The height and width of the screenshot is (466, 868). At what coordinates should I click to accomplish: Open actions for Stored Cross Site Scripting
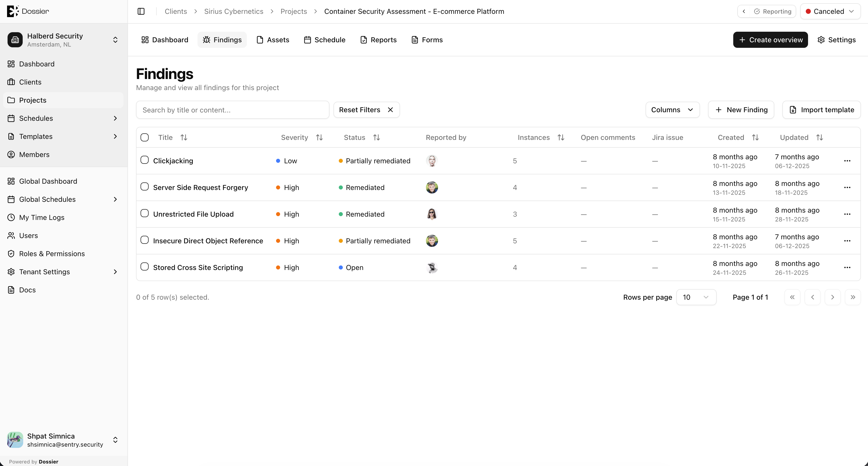point(847,267)
